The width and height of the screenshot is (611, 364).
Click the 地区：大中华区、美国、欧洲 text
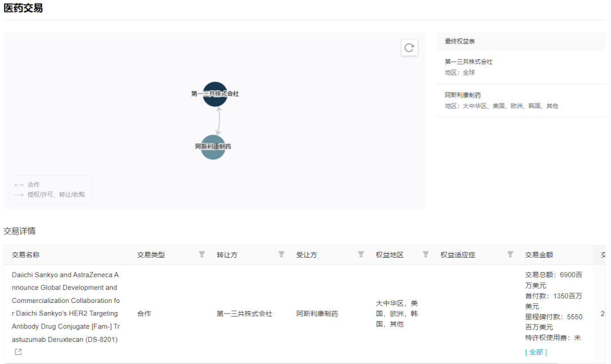(501, 106)
